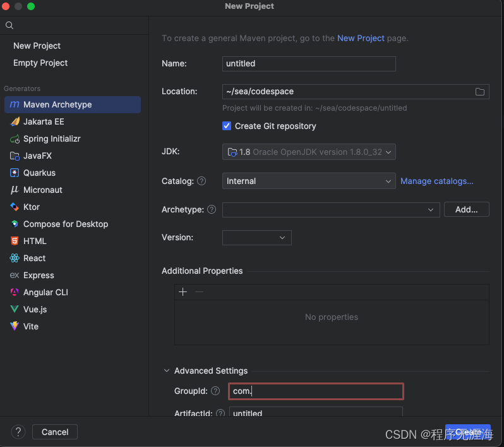Open the Catalog Internal dropdown
The image size is (504, 447).
[309, 181]
